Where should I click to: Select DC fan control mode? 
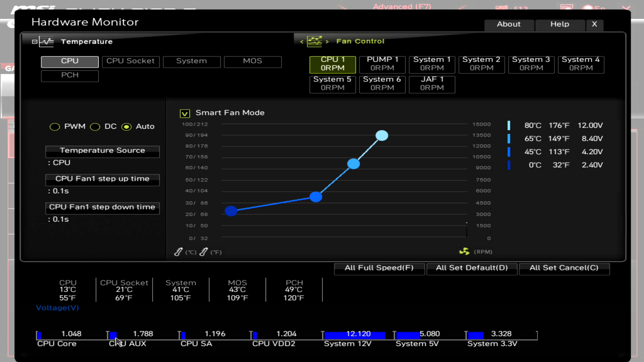tap(95, 126)
